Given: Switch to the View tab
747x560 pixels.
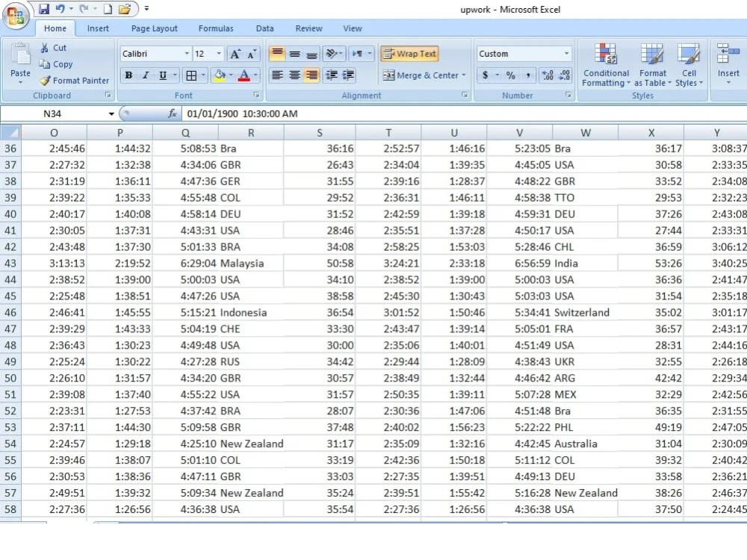Looking at the screenshot, I should 353,28.
